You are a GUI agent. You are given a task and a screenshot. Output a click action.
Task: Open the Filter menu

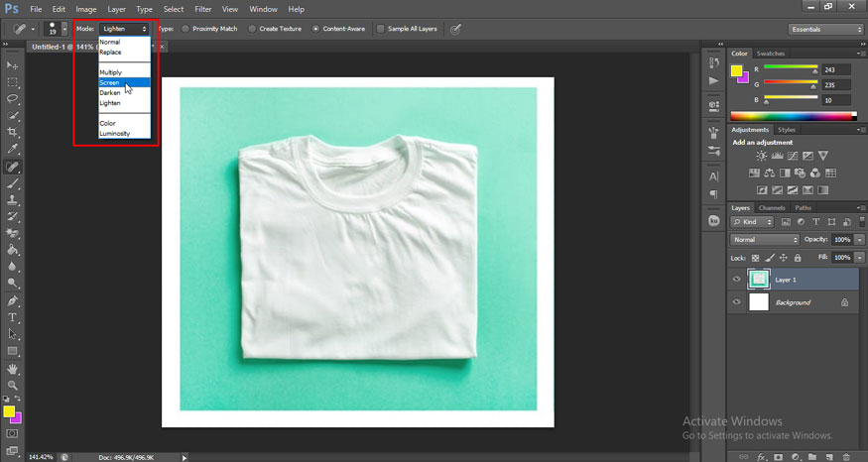[x=203, y=9]
